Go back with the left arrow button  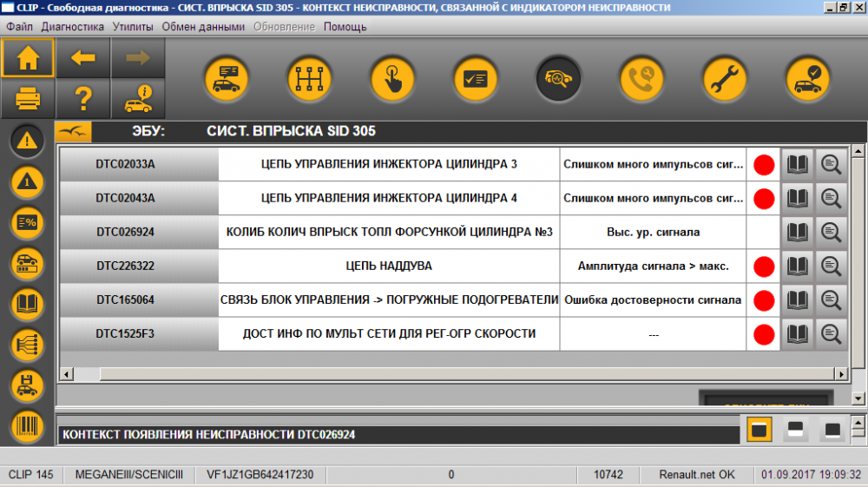pyautogui.click(x=83, y=57)
